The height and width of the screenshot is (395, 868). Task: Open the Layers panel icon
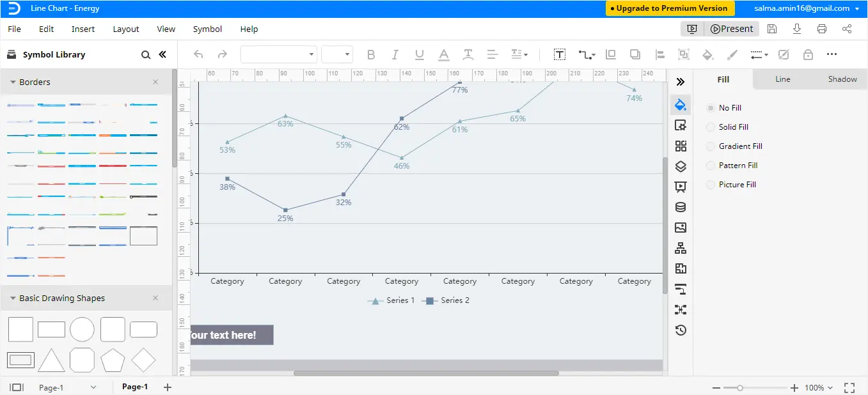tap(681, 166)
